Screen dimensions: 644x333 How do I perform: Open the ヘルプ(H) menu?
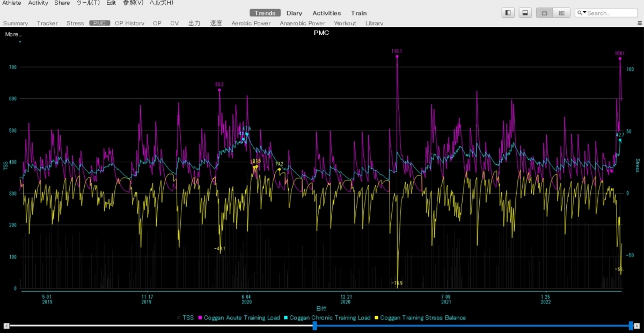(162, 3)
